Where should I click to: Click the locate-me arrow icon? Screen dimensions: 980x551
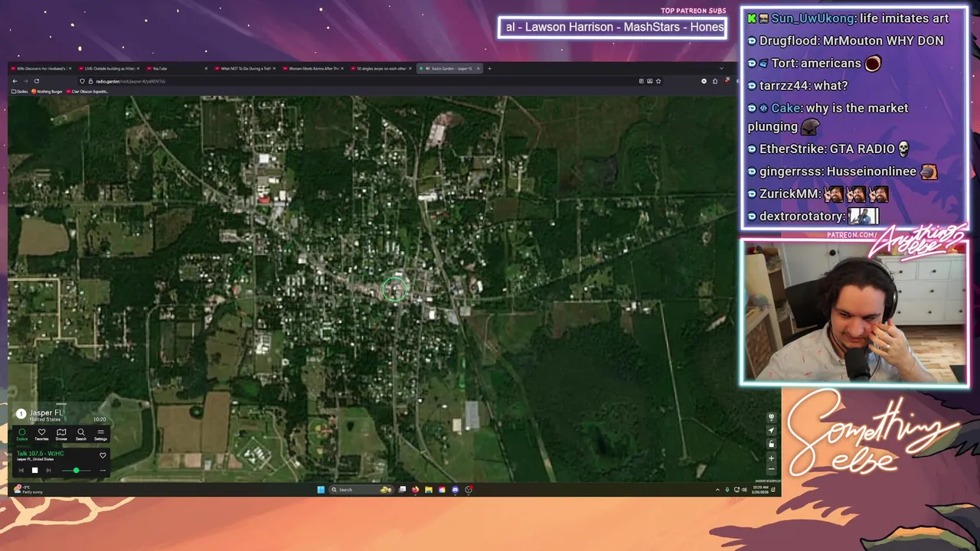771,430
